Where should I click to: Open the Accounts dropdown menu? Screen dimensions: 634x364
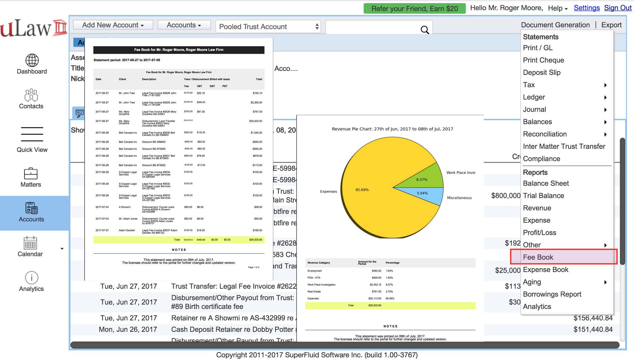184,25
